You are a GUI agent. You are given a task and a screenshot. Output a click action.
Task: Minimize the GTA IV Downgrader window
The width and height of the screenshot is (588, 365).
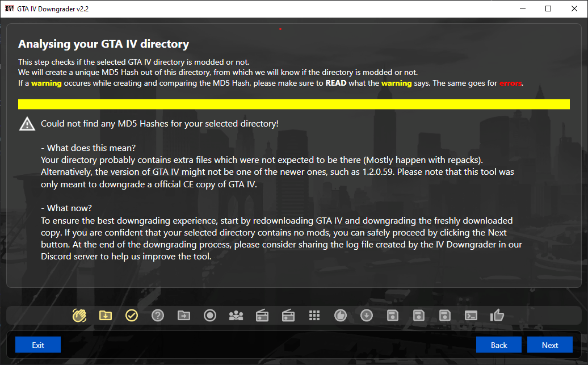(x=523, y=9)
